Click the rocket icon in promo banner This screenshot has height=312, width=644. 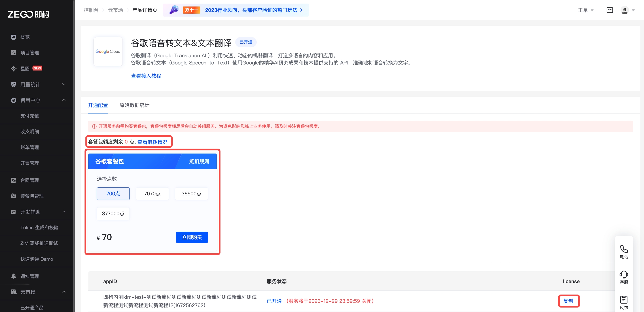(174, 10)
